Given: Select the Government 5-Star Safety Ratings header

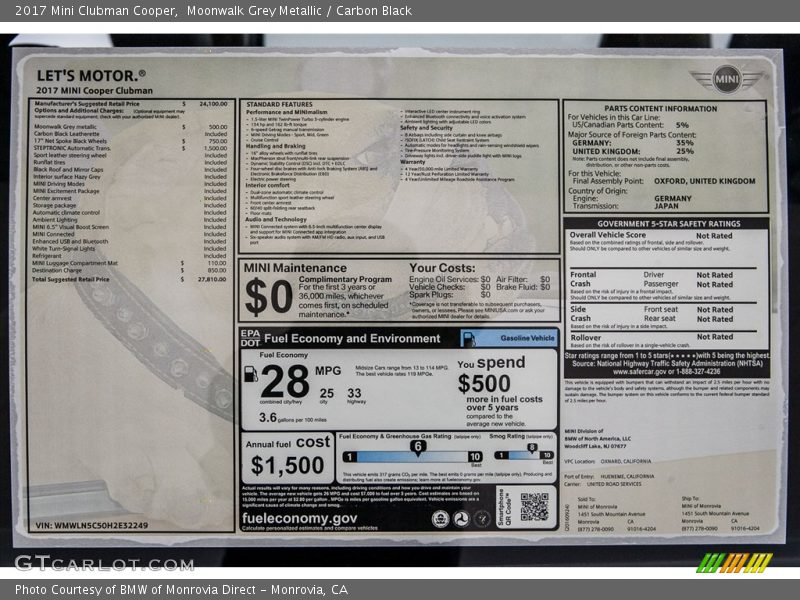Looking at the screenshot, I should [x=666, y=224].
